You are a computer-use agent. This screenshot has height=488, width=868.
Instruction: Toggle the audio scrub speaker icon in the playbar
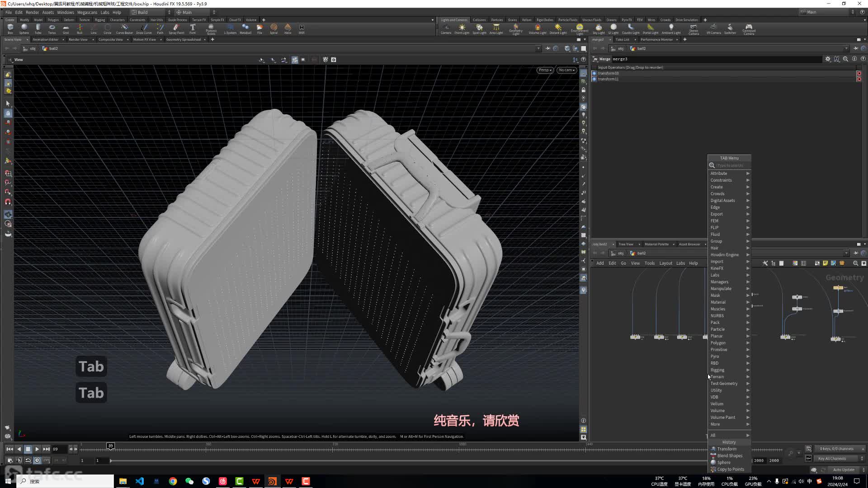coord(19,460)
